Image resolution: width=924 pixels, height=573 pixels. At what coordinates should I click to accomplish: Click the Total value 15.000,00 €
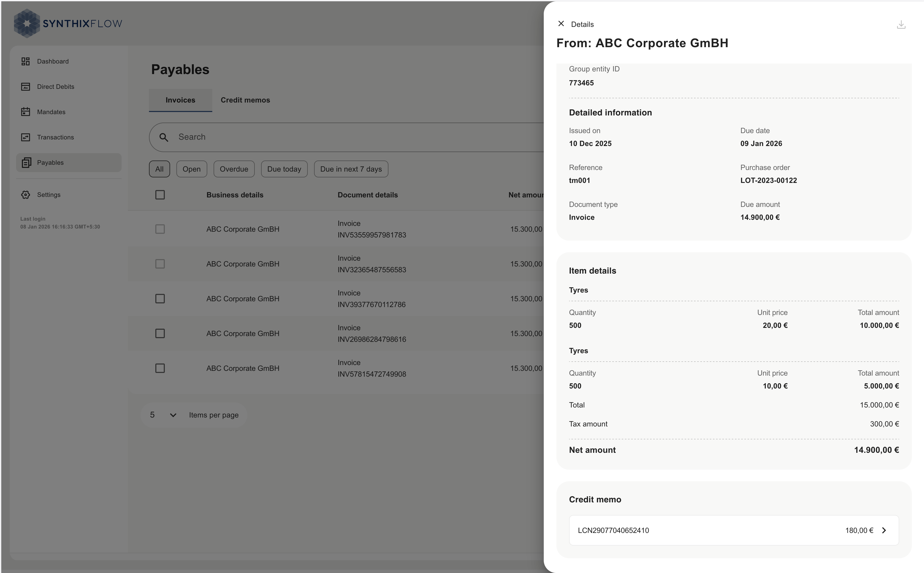[x=879, y=405]
